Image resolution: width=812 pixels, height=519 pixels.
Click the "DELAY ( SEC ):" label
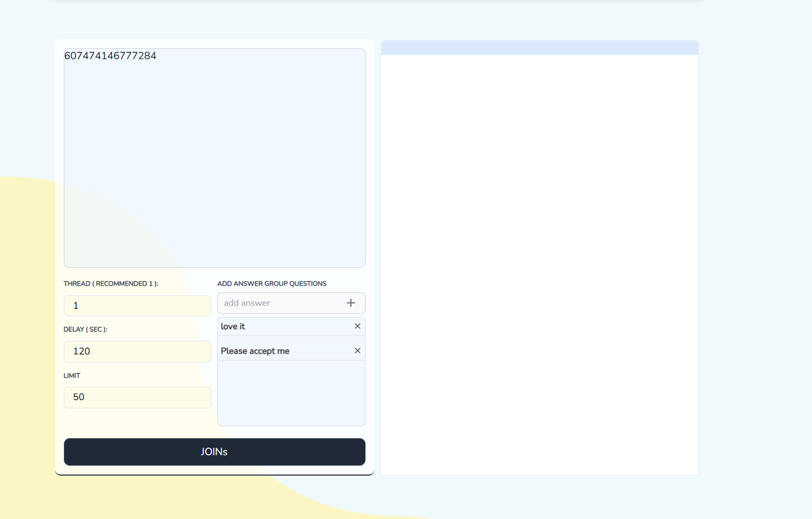point(86,329)
